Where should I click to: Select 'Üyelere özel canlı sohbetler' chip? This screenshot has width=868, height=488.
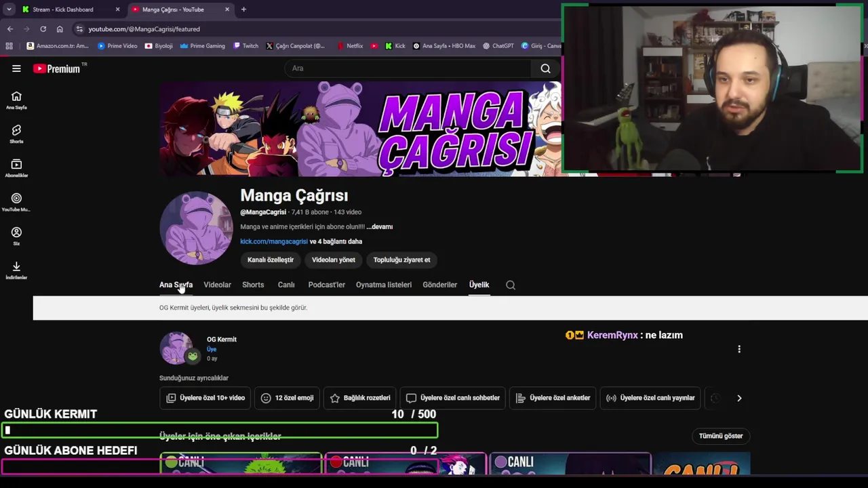[453, 398]
